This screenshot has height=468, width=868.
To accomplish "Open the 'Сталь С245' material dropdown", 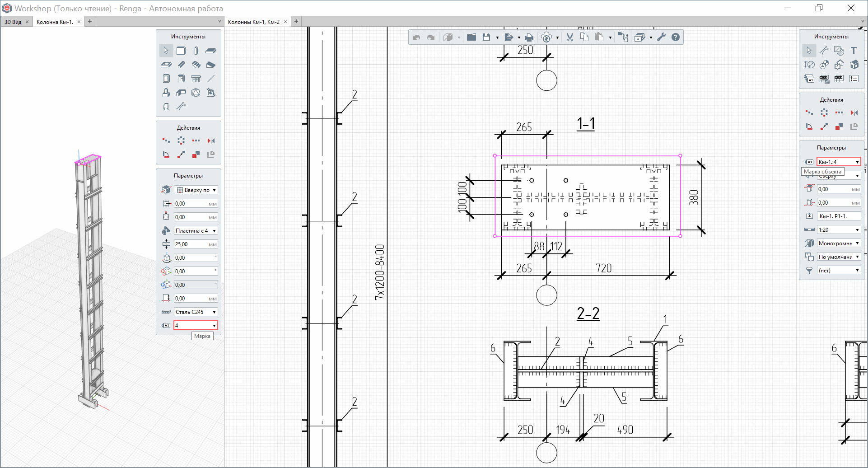I will (196, 312).
